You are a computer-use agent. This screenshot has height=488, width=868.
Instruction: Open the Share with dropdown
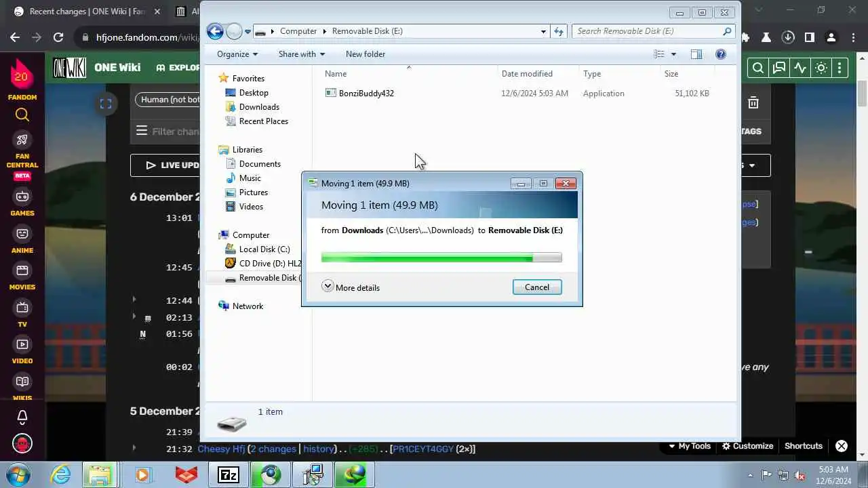(x=302, y=54)
